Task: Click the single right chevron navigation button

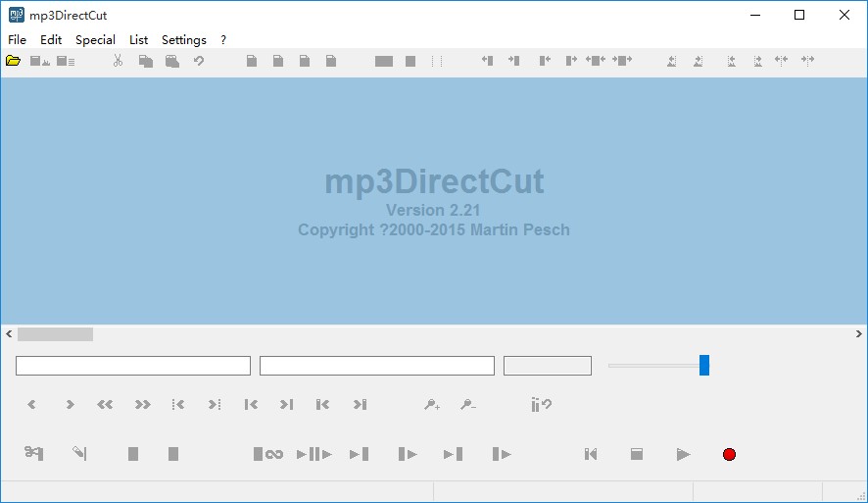Action: click(x=70, y=405)
